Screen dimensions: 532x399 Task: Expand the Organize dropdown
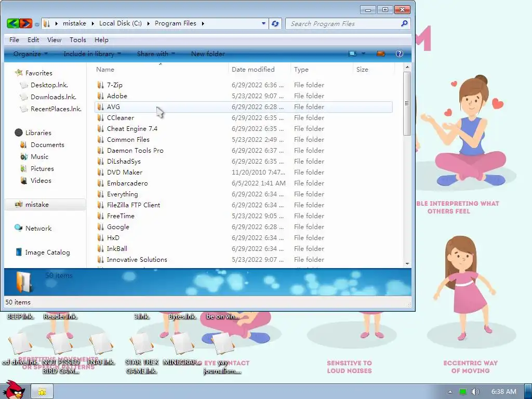tap(46, 54)
